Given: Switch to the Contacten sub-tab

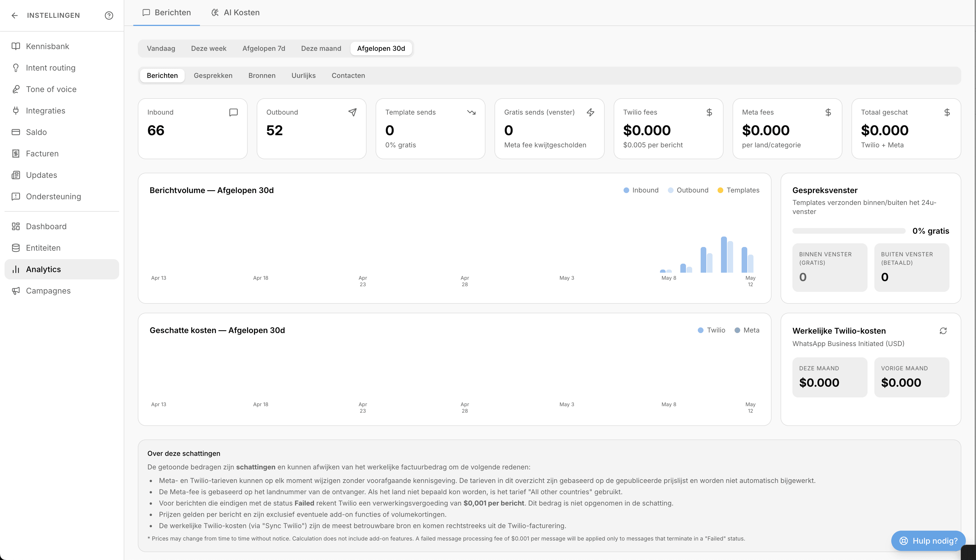Looking at the screenshot, I should click(x=348, y=76).
